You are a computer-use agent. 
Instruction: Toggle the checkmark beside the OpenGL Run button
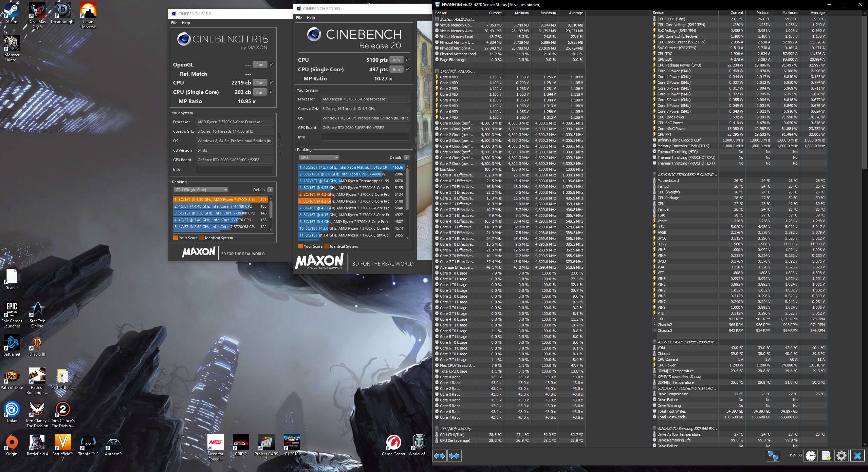pos(271,64)
